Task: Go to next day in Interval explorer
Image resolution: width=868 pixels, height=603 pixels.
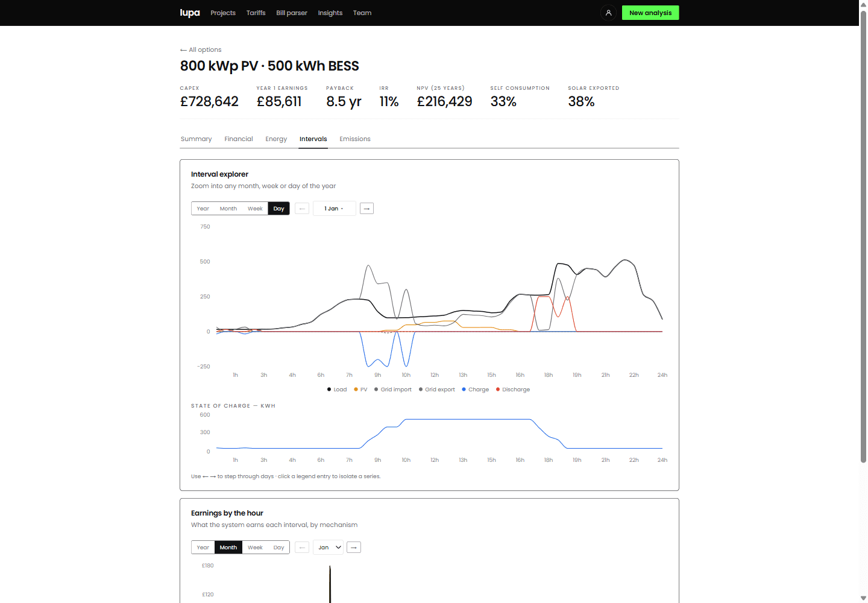Action: click(x=366, y=209)
